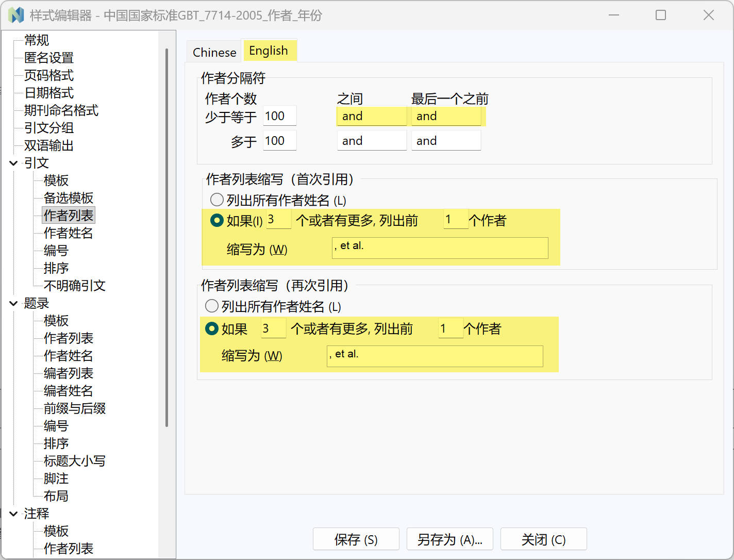Maximize the style editor window
Image resolution: width=734 pixels, height=560 pixels.
click(x=661, y=15)
